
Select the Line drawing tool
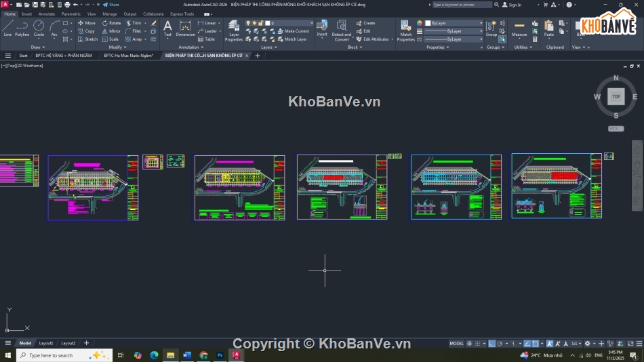(x=7, y=28)
